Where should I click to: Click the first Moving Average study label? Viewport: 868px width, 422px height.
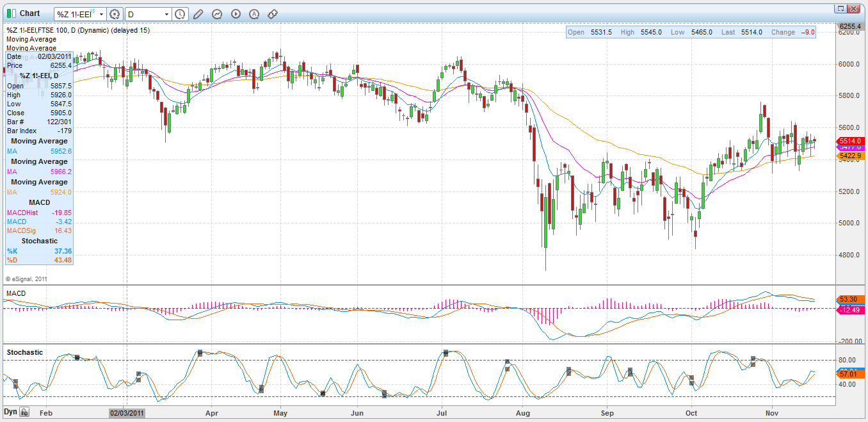[x=31, y=39]
